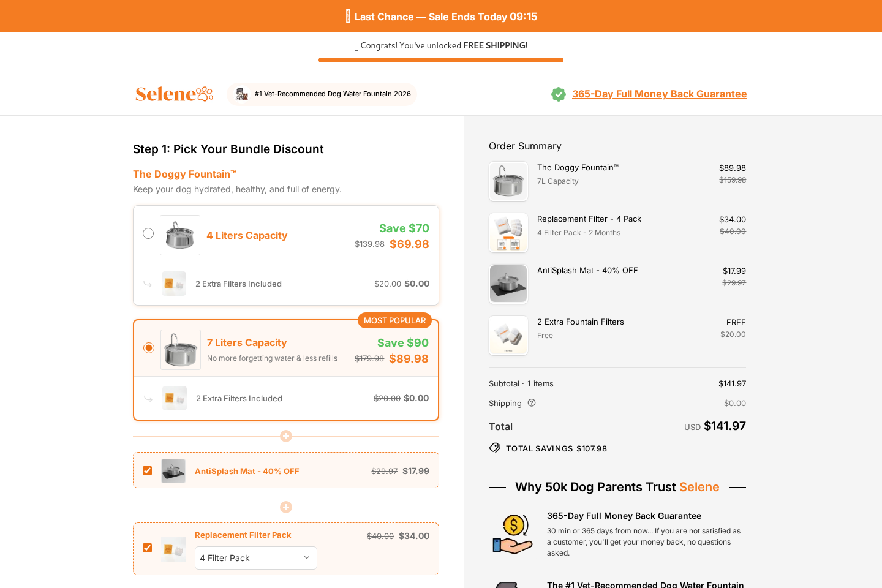Click the vet badge icon in header
Screen dimensions: 882x588
click(x=242, y=94)
